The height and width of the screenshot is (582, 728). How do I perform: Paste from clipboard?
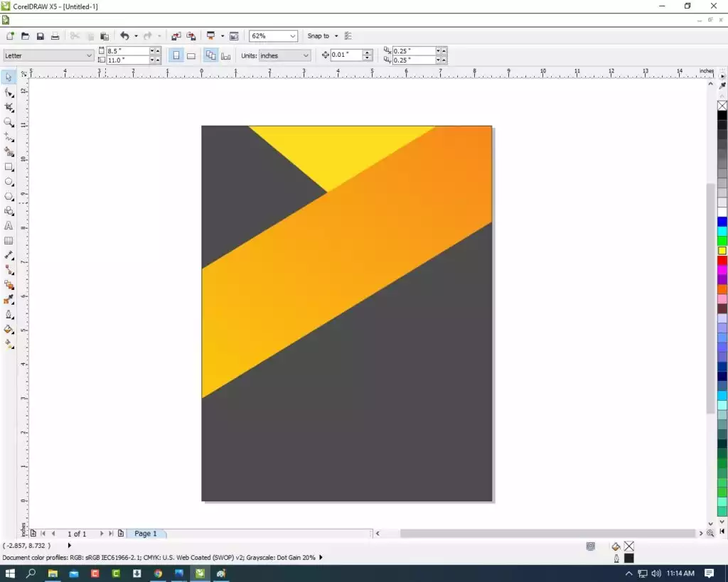point(105,36)
